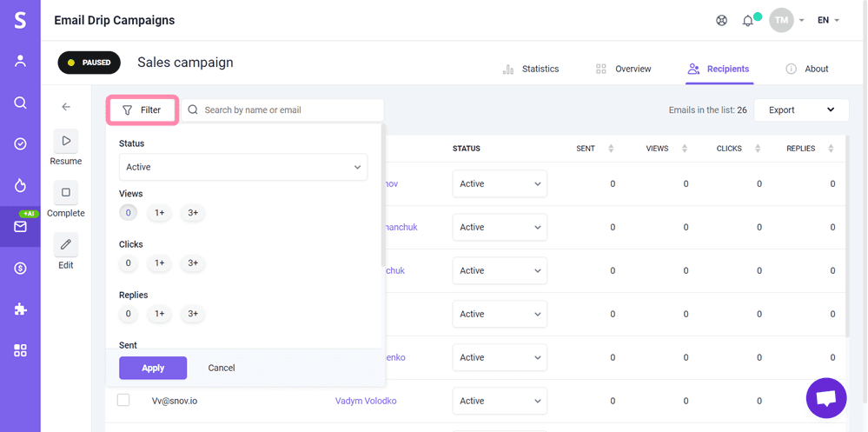The image size is (868, 432).
Task: Click the Resume play icon
Action: pos(65,141)
